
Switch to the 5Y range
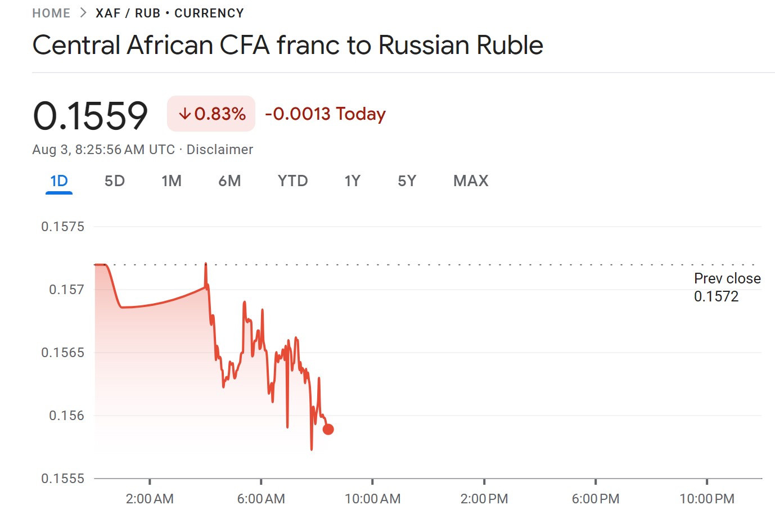(x=407, y=181)
